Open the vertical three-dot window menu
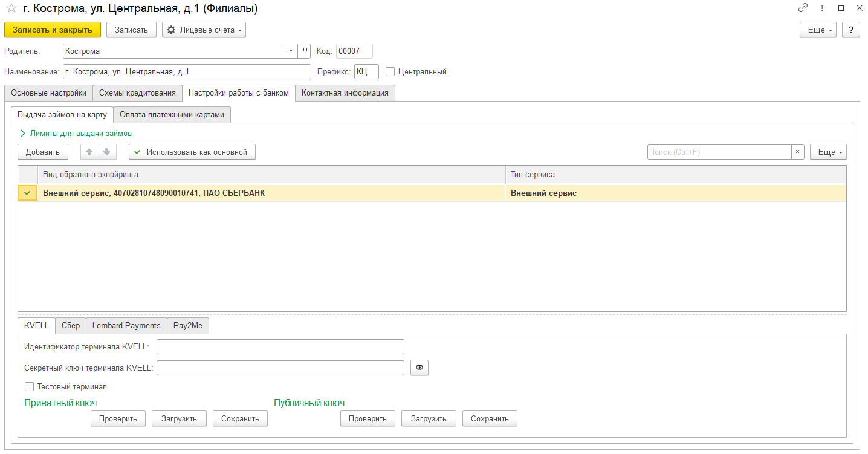 pos(822,8)
